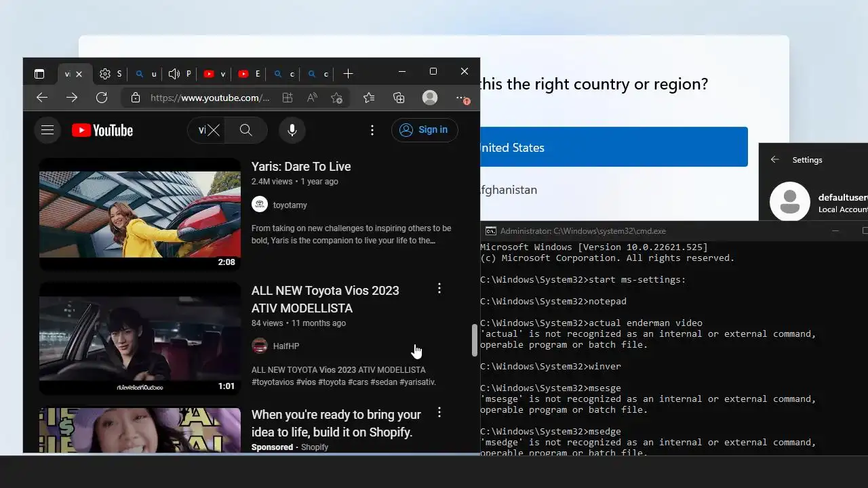Open the Edge Settings and more menu
This screenshot has width=868, height=488.
462,98
